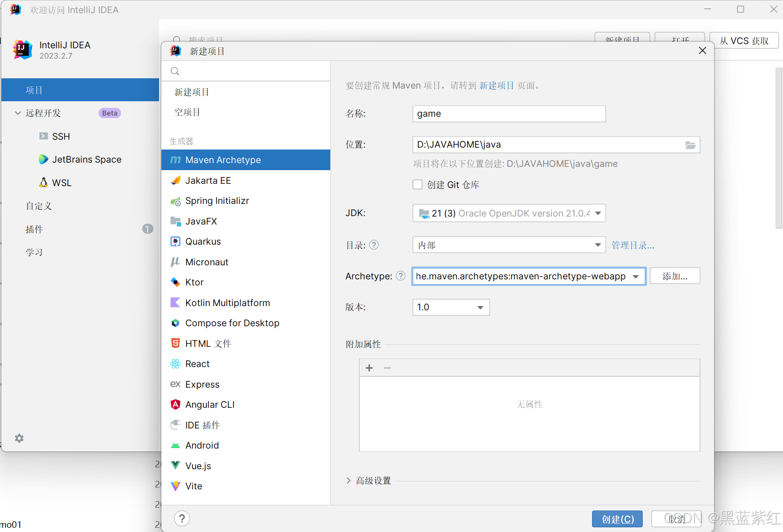783x532 pixels.
Task: Click the Spring Initializr icon
Action: pos(175,201)
